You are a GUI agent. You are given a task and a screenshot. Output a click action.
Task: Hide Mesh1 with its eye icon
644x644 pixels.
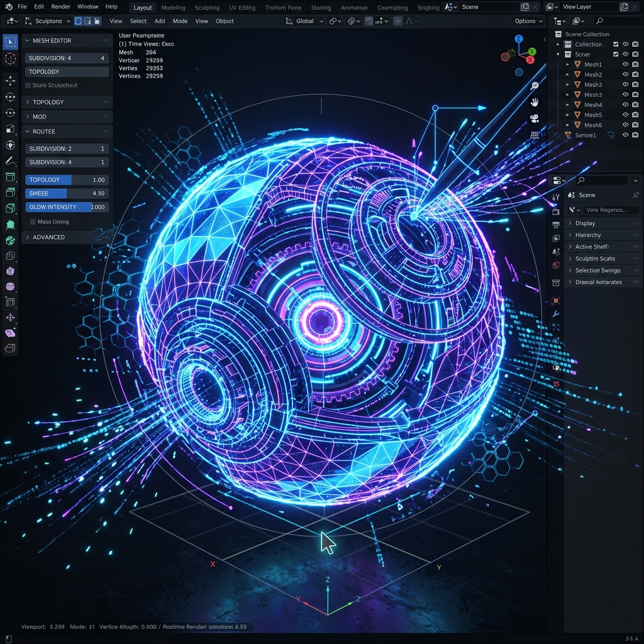point(626,65)
